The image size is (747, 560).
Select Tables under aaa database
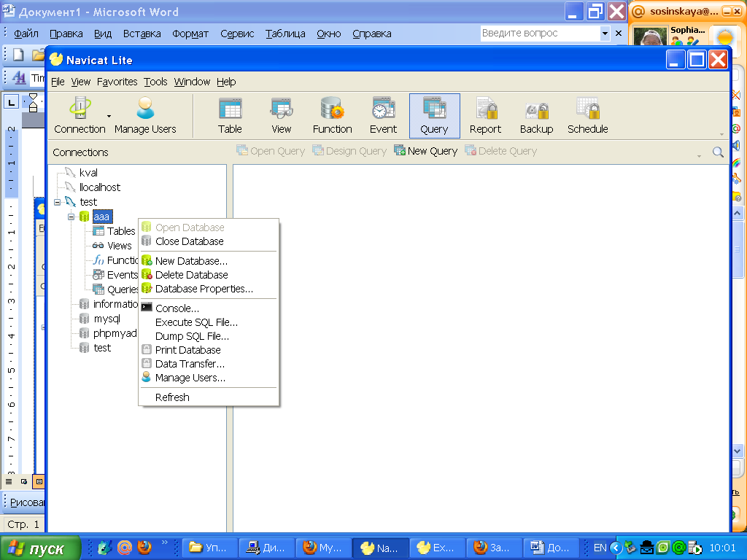click(x=121, y=231)
